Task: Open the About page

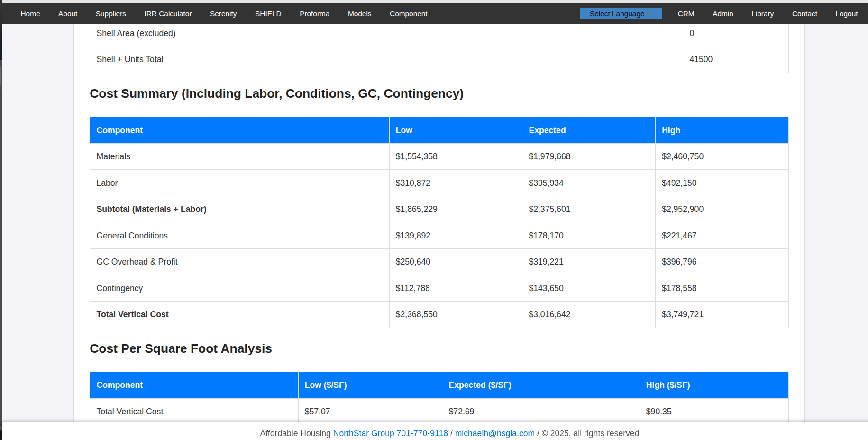Action: coord(67,14)
